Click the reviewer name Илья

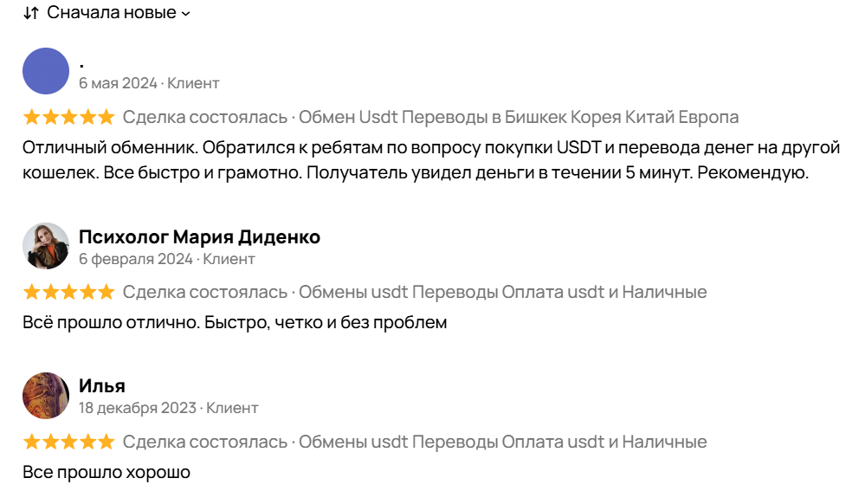[x=102, y=385]
